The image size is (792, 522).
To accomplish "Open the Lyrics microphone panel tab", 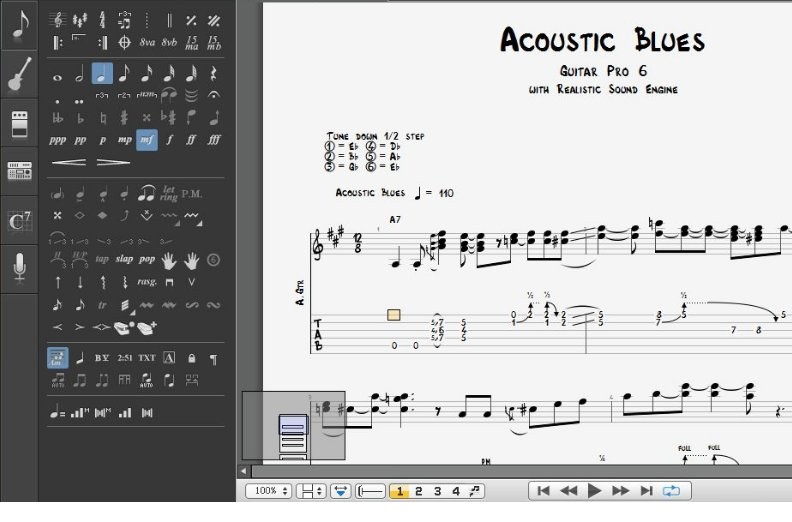I will (19, 268).
